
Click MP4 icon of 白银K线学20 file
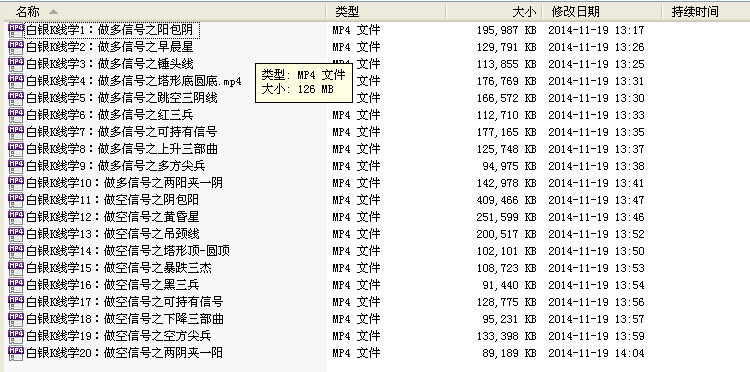click(16, 353)
